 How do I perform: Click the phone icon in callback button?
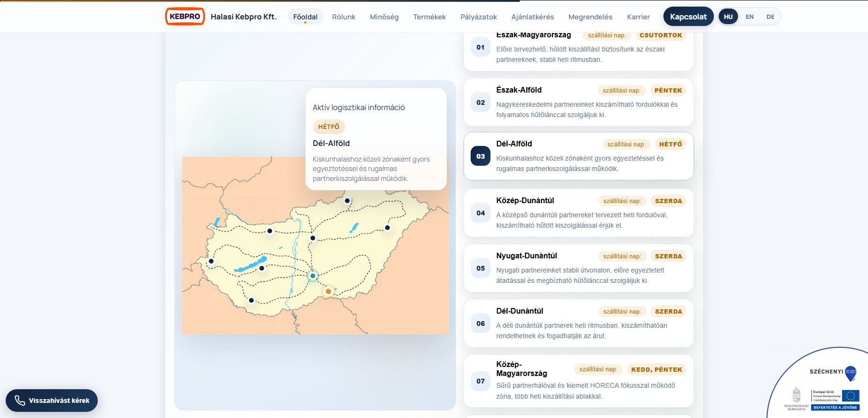tap(20, 401)
